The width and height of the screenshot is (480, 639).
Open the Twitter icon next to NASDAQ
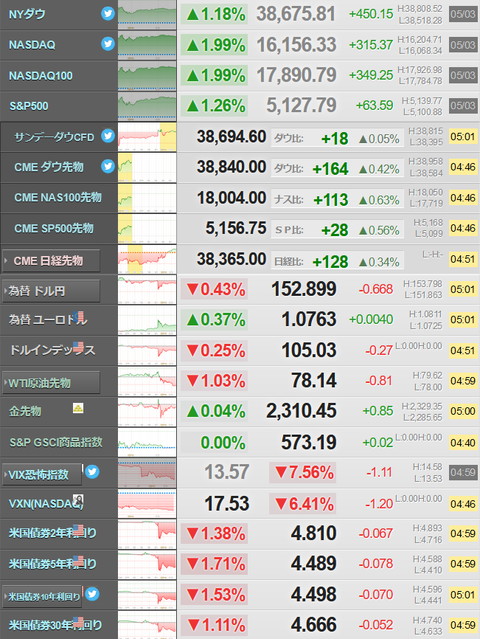coord(108,44)
